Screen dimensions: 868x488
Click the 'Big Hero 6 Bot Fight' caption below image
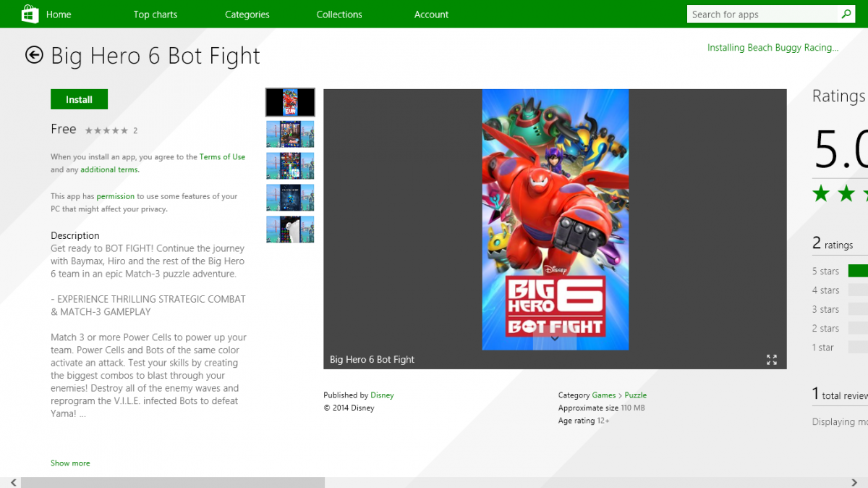372,360
